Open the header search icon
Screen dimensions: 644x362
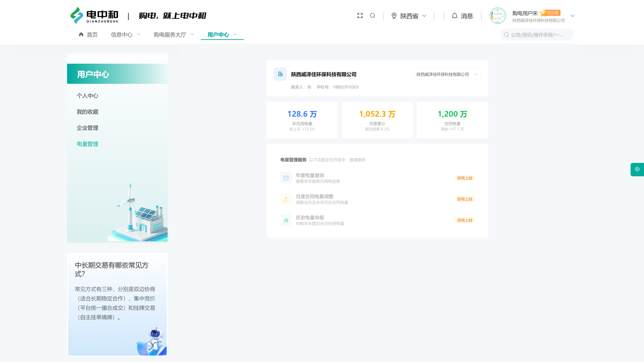(x=372, y=16)
